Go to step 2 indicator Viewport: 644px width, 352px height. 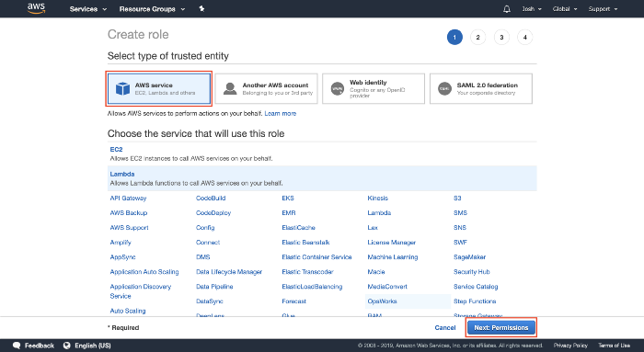pos(477,38)
